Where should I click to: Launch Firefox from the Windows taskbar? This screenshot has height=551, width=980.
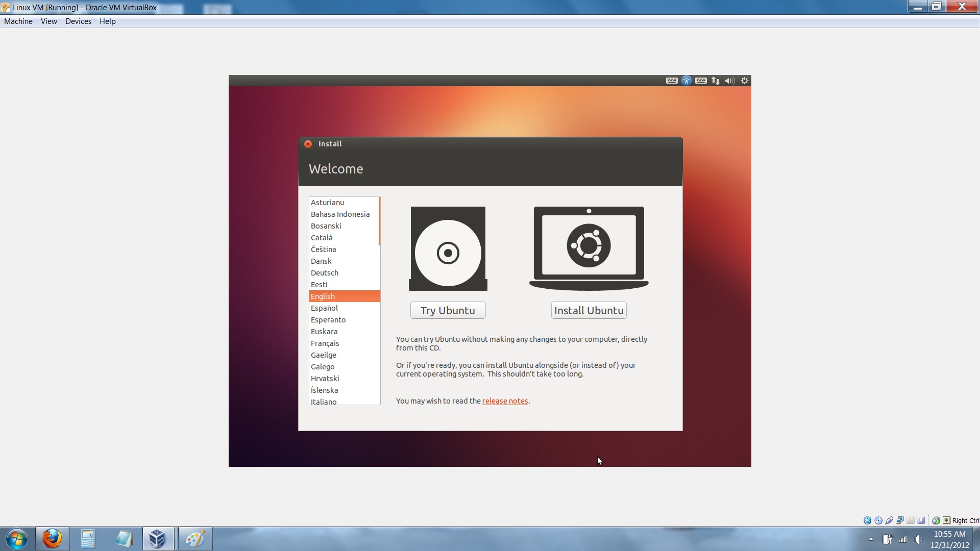(52, 538)
